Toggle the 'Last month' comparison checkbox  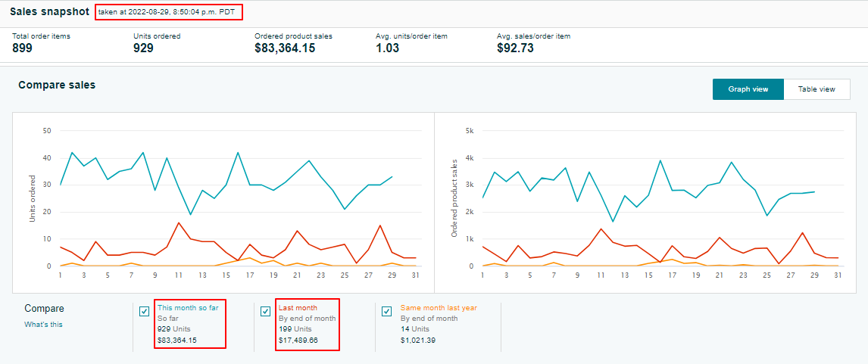point(266,311)
